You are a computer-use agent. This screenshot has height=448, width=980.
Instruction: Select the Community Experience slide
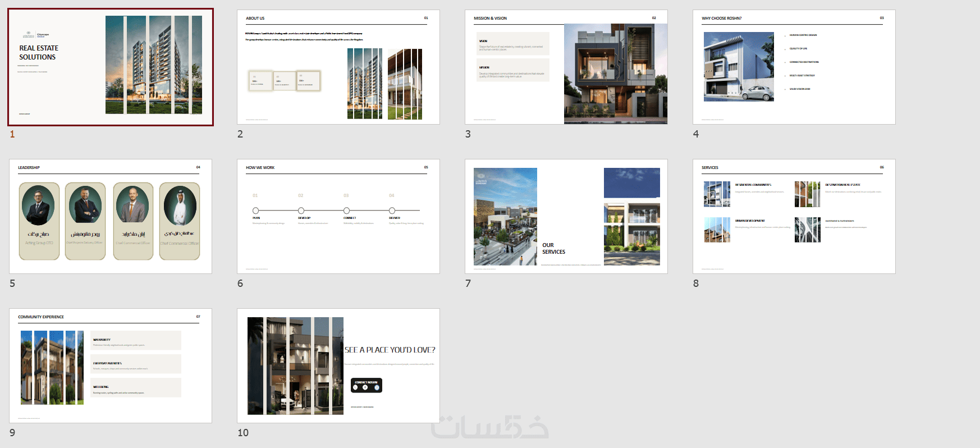click(x=111, y=365)
